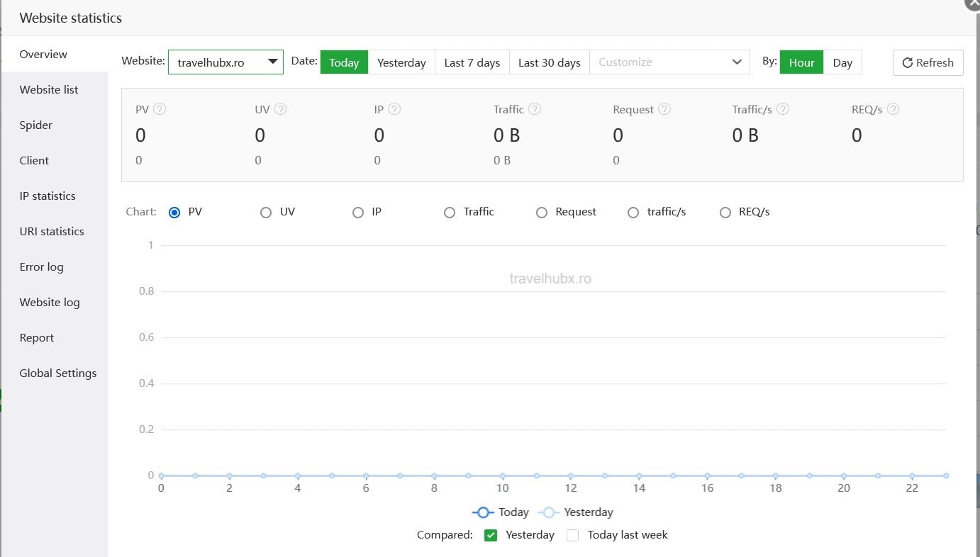Image resolution: width=980 pixels, height=557 pixels.
Task: Open the Spider section in sidebar
Action: [36, 125]
